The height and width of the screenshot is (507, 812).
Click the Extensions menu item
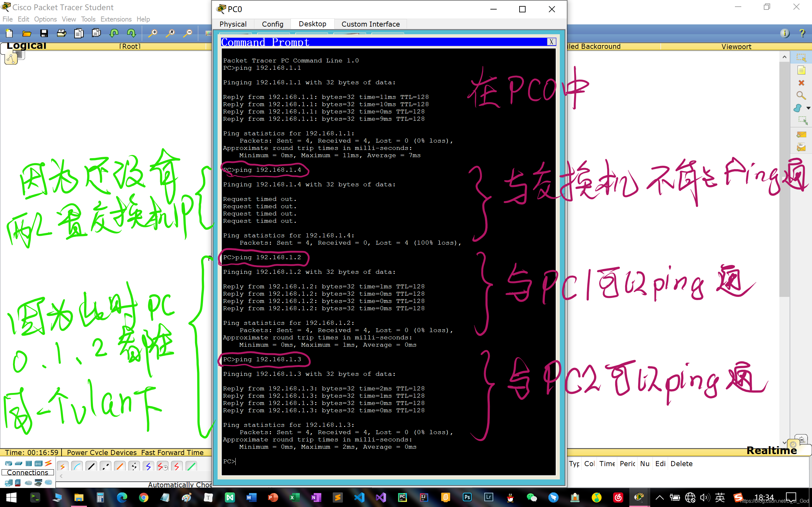point(115,19)
